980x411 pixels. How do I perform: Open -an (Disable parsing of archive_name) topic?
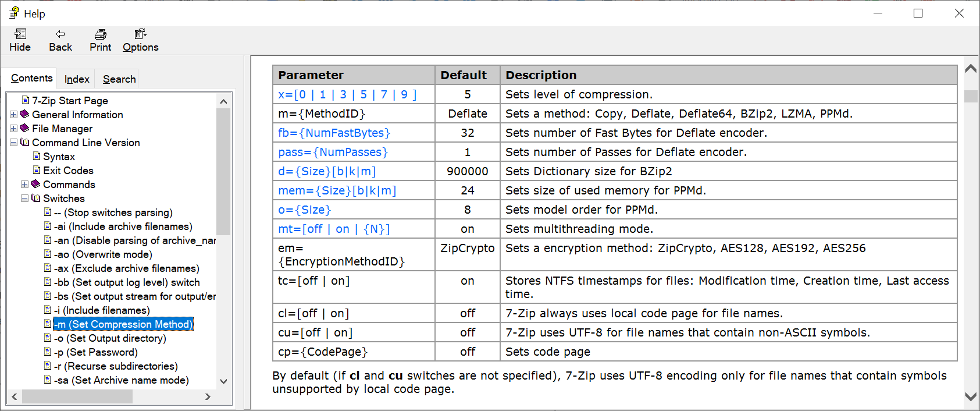(x=135, y=240)
